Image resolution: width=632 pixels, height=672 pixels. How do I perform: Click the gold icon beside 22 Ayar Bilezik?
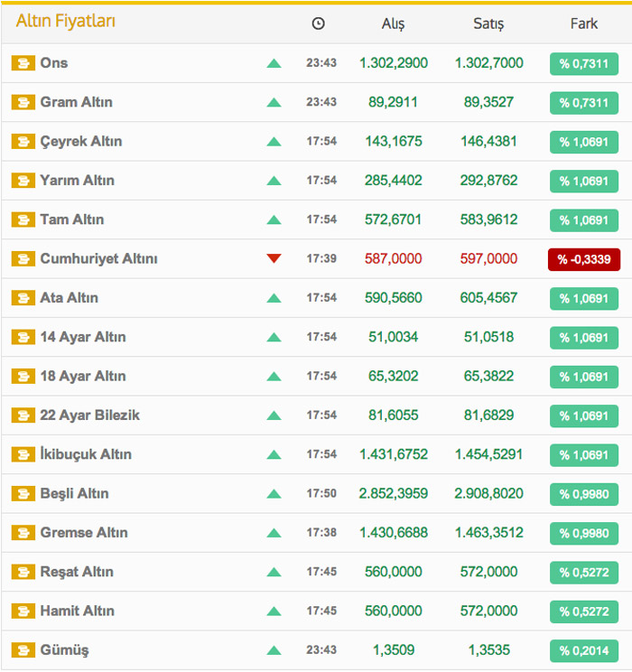pyautogui.click(x=23, y=415)
